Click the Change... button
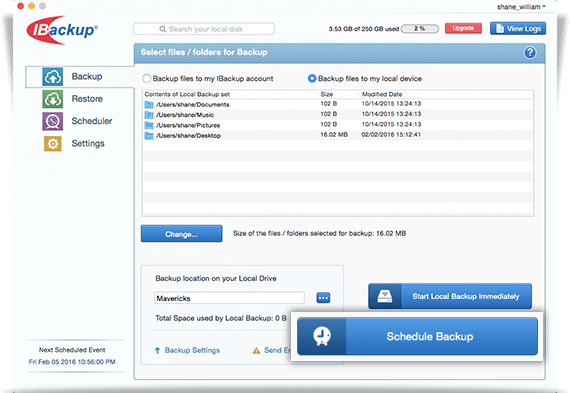Image resolution: width=570 pixels, height=393 pixels. point(181,234)
